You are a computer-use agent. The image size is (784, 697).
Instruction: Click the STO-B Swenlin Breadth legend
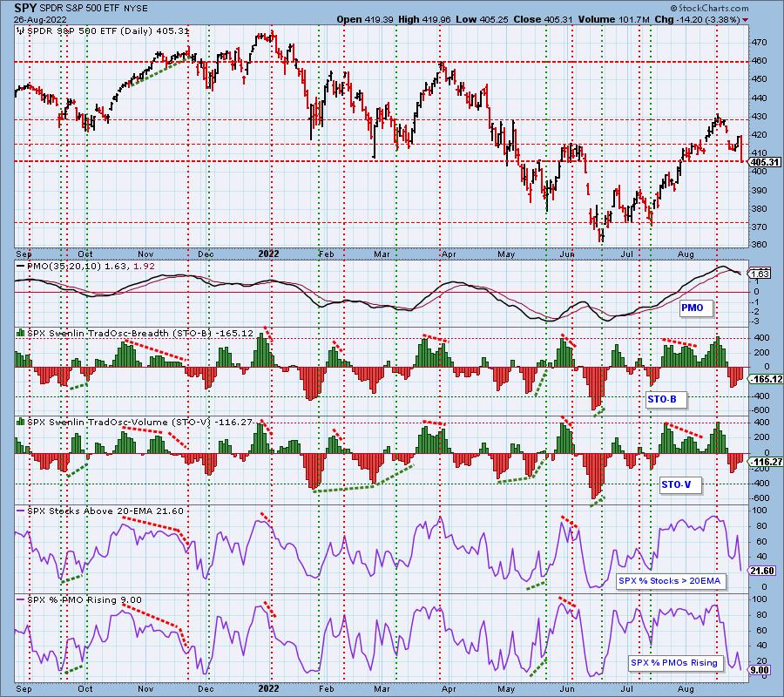[135, 334]
